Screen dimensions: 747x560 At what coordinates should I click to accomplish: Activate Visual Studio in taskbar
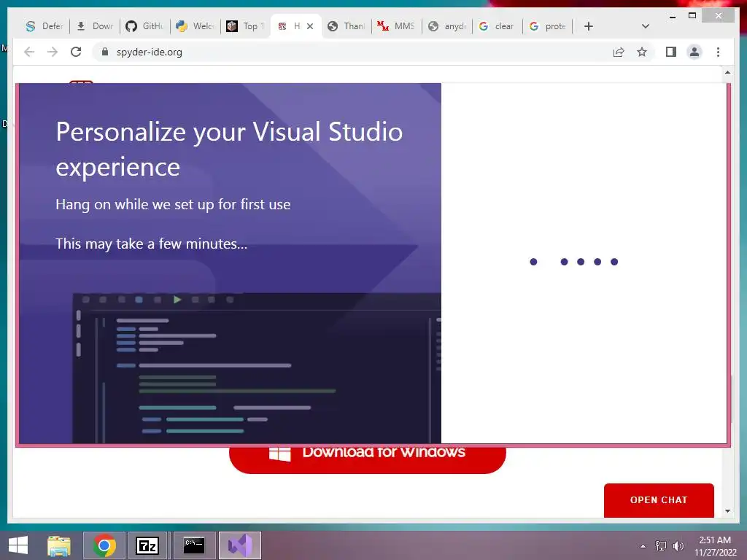pyautogui.click(x=240, y=545)
